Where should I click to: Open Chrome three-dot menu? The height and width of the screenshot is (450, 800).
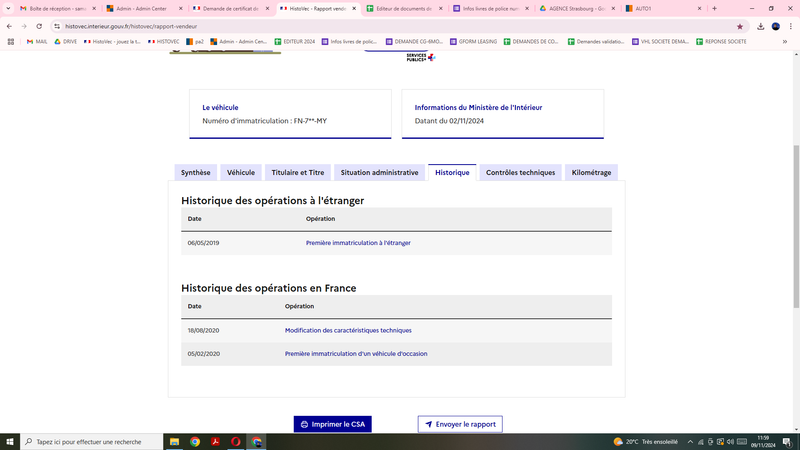(790, 27)
